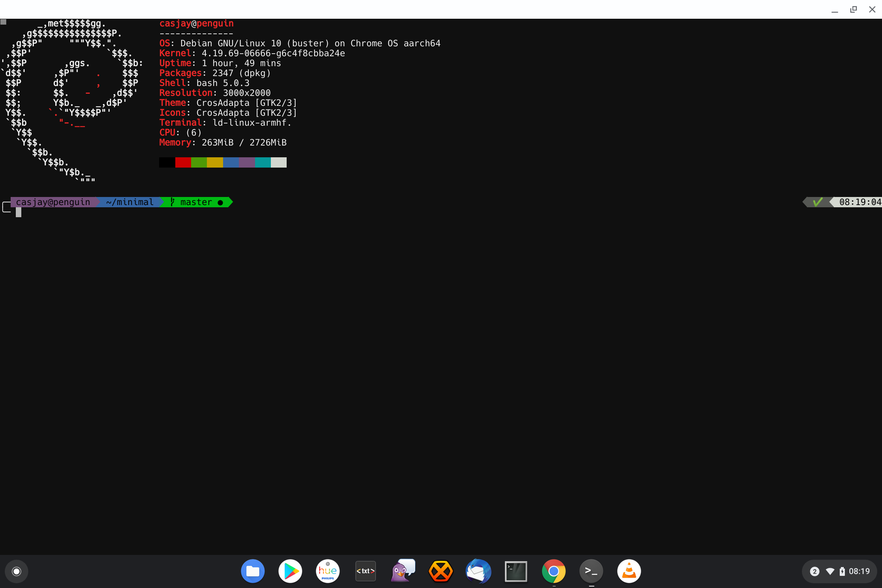Open the Files app from shelf

coord(252,571)
